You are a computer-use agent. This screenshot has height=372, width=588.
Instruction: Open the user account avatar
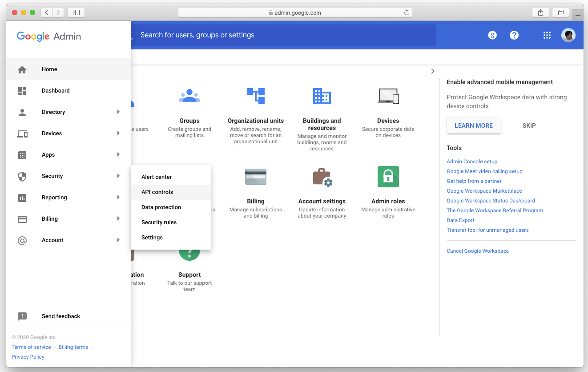568,35
